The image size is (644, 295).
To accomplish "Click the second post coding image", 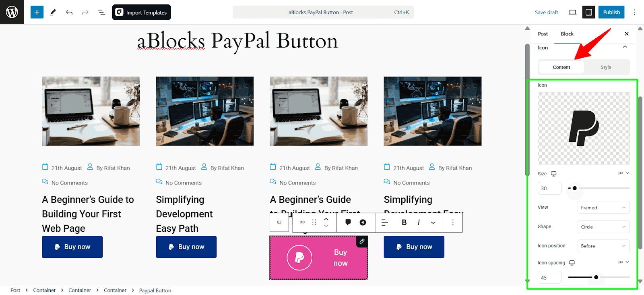I will click(205, 111).
